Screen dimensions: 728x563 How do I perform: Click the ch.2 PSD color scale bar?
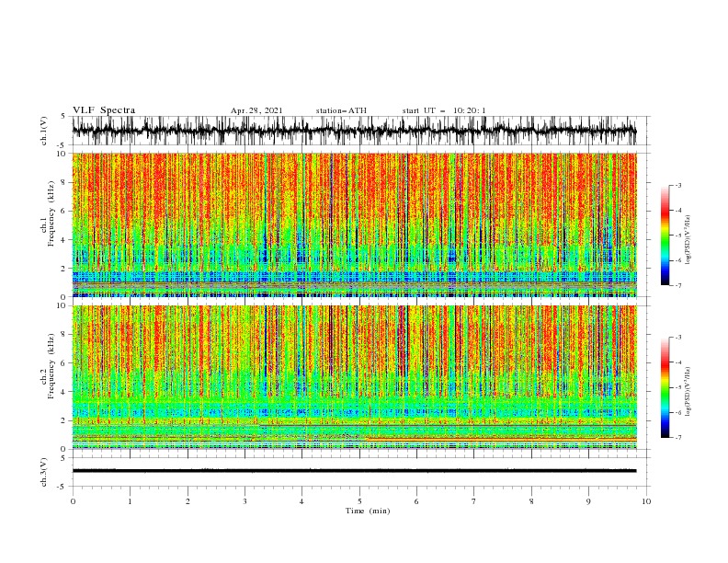(x=665, y=387)
